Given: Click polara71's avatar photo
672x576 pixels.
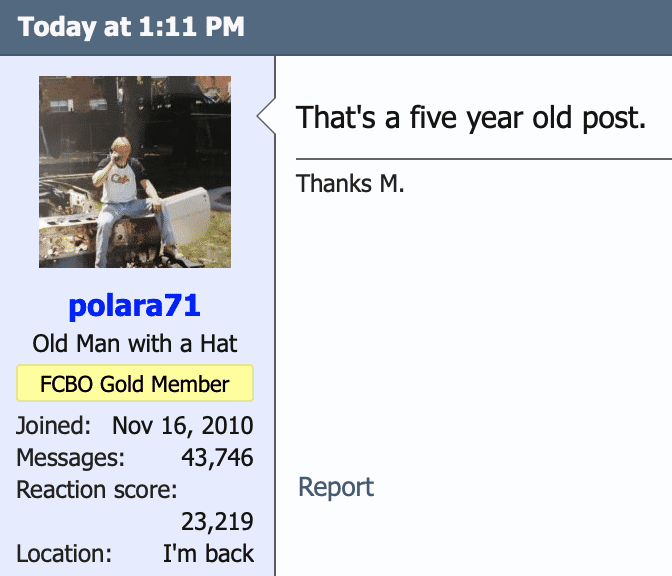Looking at the screenshot, I should point(134,171).
